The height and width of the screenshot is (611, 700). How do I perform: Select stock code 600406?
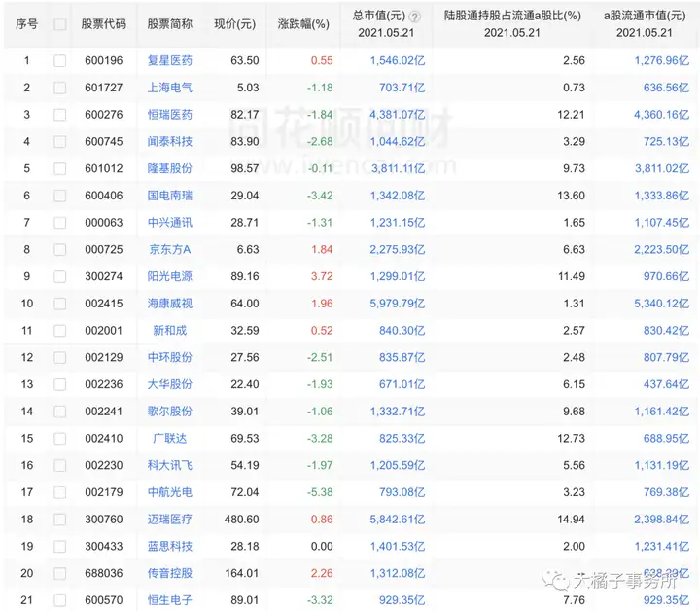coord(104,196)
